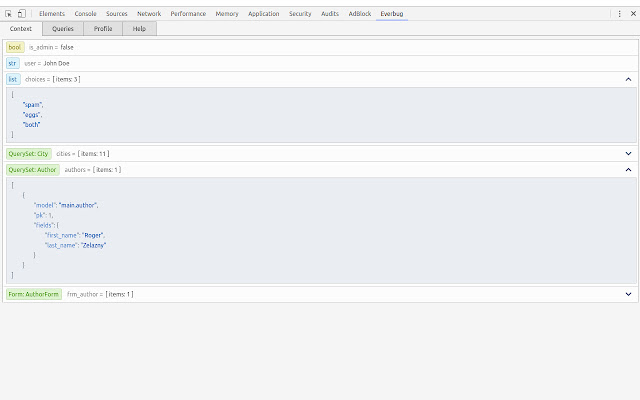Open the Profile tab
640x400 pixels.
103,29
